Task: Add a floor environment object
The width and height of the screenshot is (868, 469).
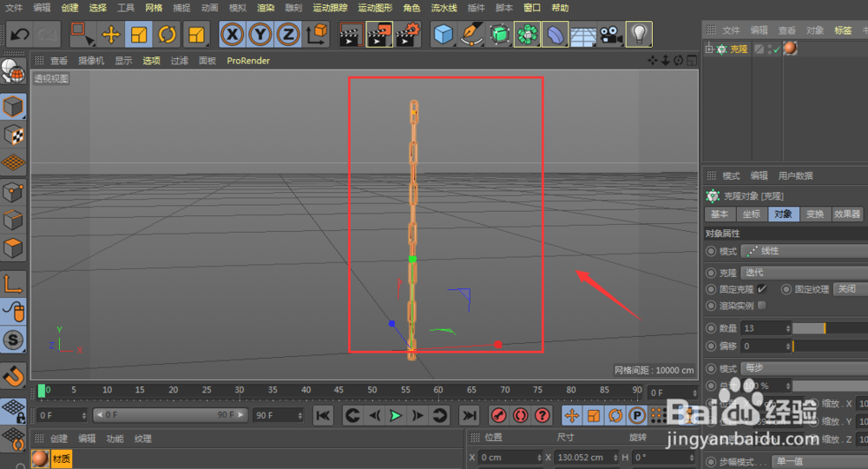Action: click(583, 36)
